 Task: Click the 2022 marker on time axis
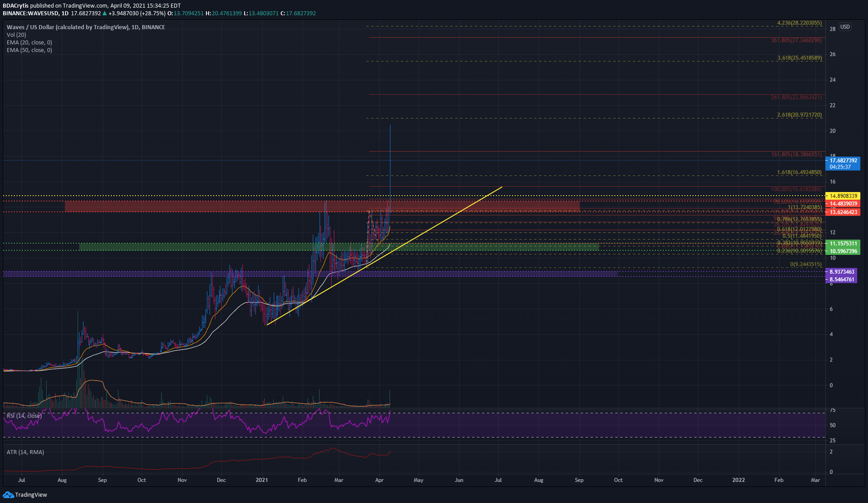click(738, 480)
